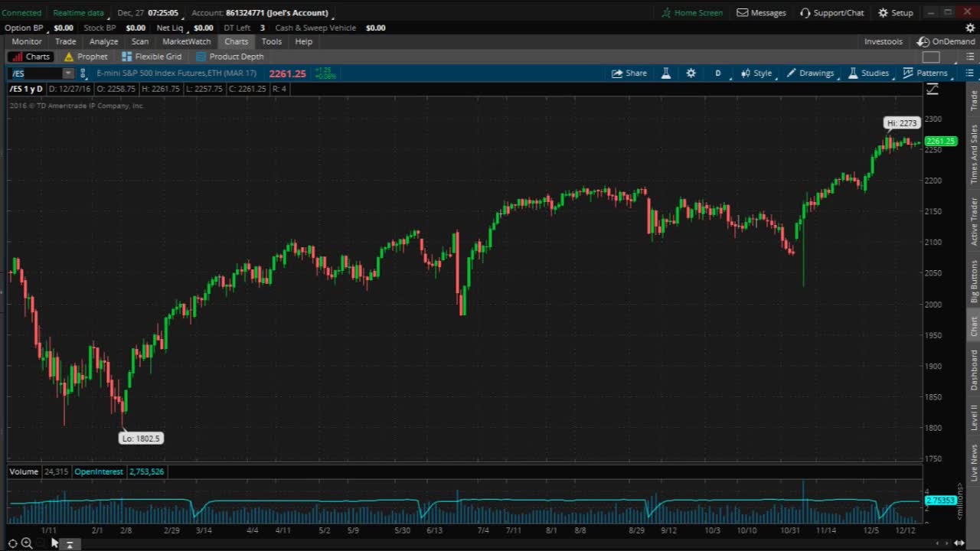The height and width of the screenshot is (551, 980).
Task: Switch to the Trade tab
Action: [66, 42]
